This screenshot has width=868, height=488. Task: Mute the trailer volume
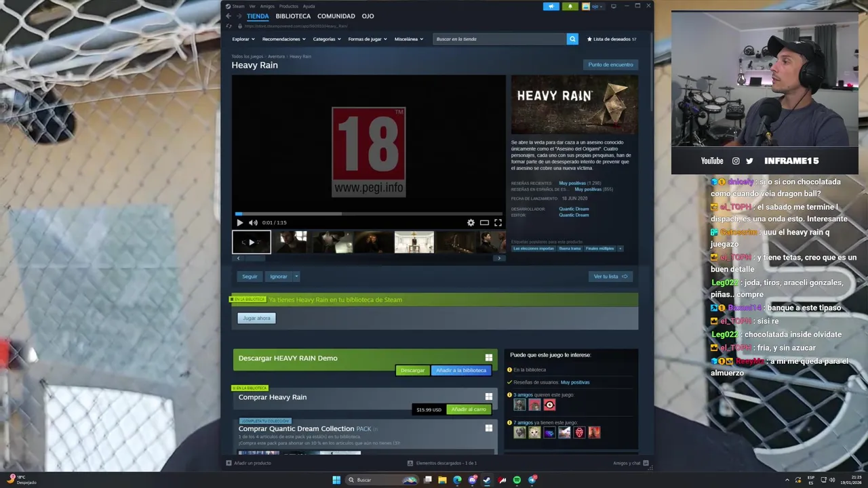click(x=253, y=222)
